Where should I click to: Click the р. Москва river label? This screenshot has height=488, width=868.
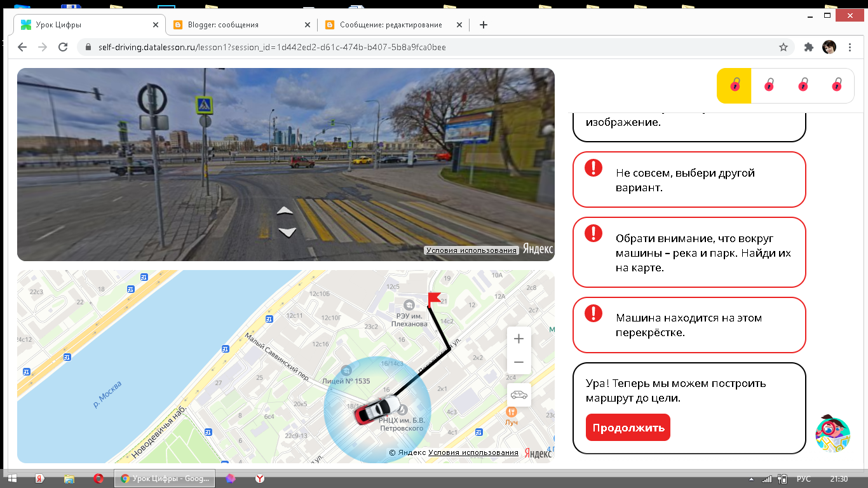(107, 394)
